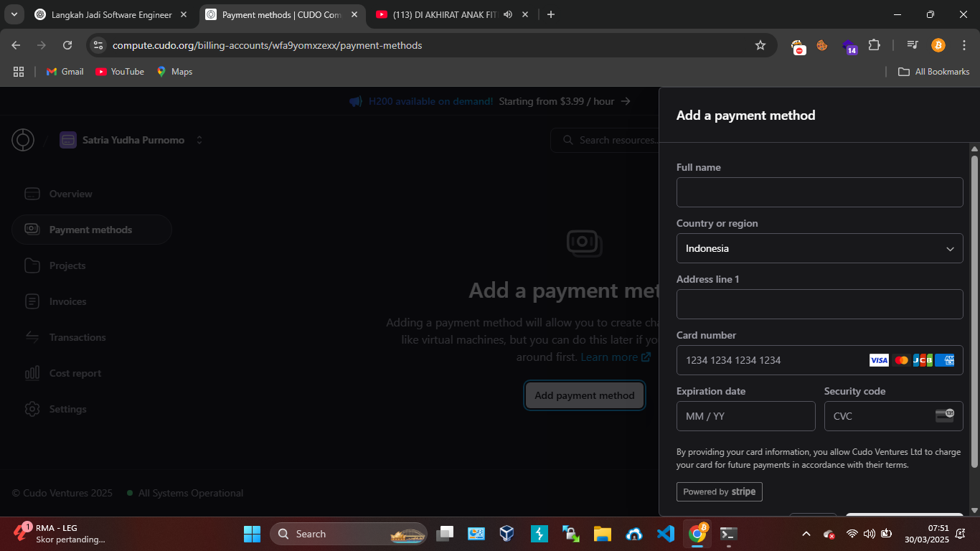Screen dimensions: 980x551
Task: Open a new browser tab
Action: [x=551, y=14]
